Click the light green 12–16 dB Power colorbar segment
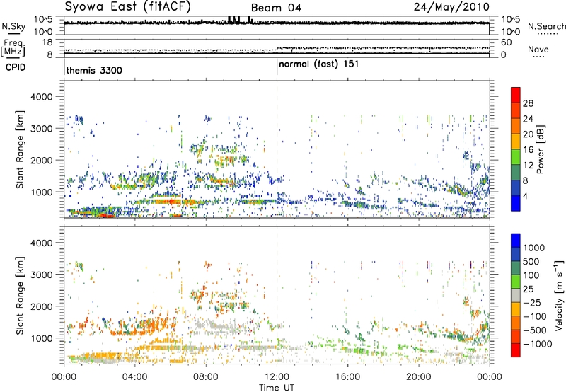The image size is (566, 392). (516, 157)
